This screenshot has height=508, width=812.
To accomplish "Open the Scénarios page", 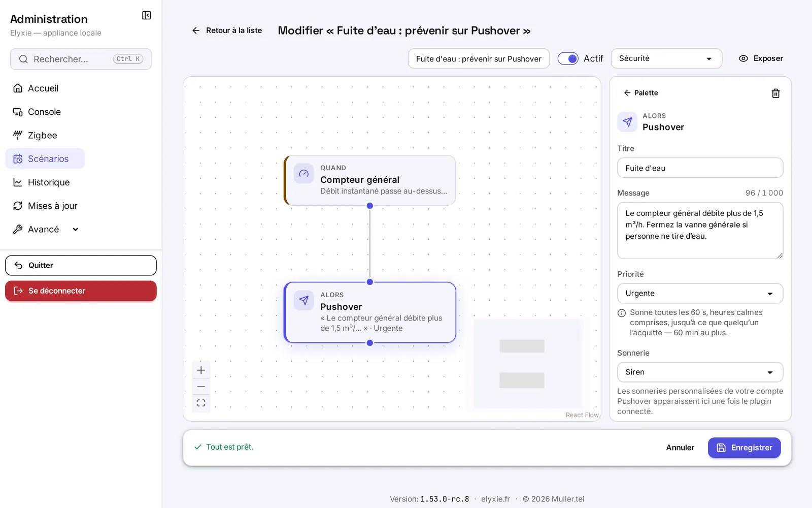I will click(45, 158).
